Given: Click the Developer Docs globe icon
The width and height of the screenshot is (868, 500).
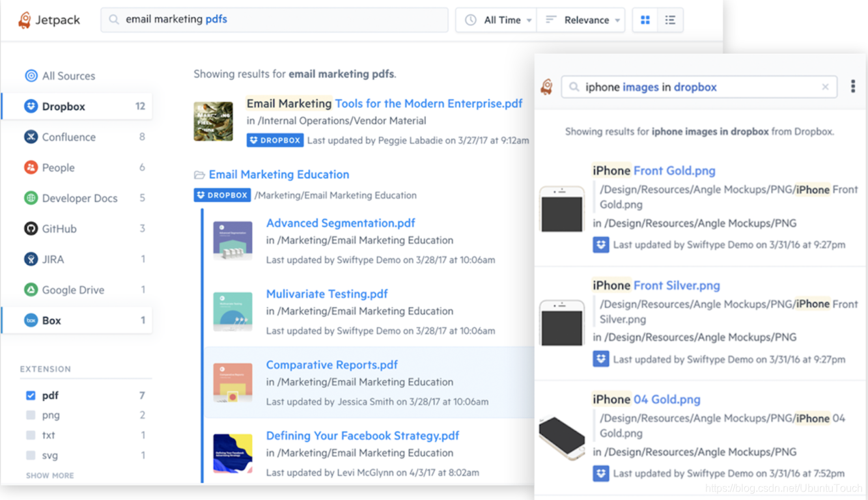Looking at the screenshot, I should pos(31,198).
